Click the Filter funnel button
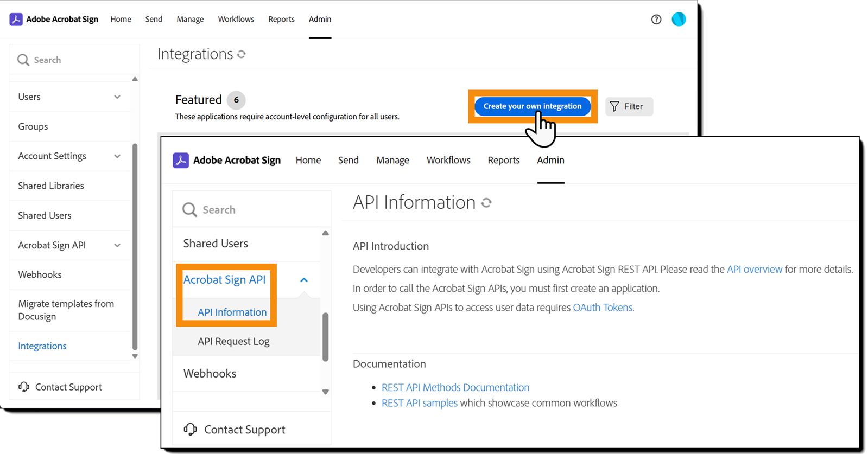Image resolution: width=868 pixels, height=454 pixels. [629, 106]
